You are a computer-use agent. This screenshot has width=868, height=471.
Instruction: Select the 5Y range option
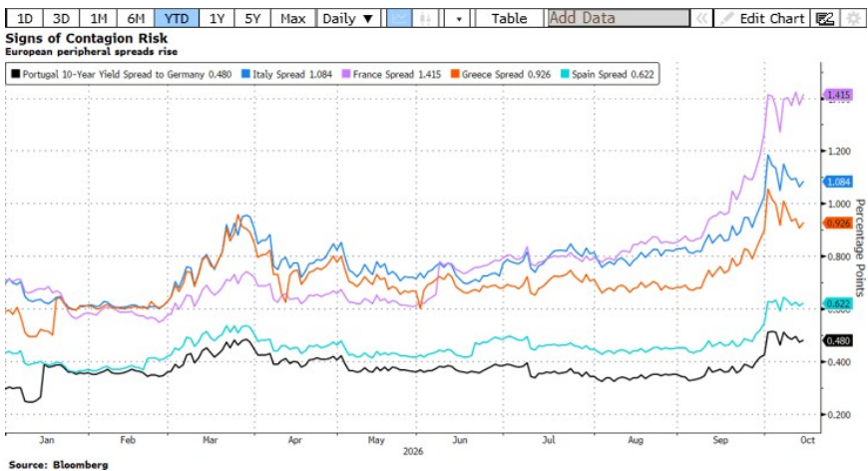(x=252, y=18)
